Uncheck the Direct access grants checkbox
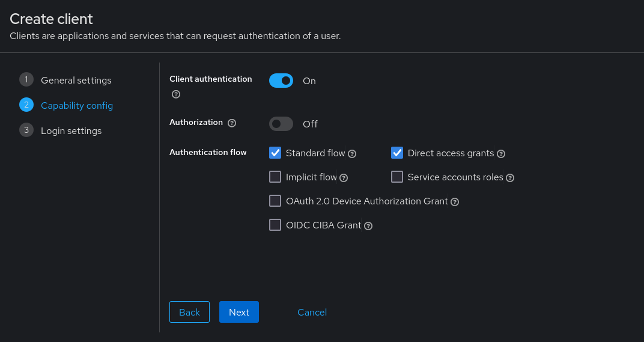 (x=396, y=153)
